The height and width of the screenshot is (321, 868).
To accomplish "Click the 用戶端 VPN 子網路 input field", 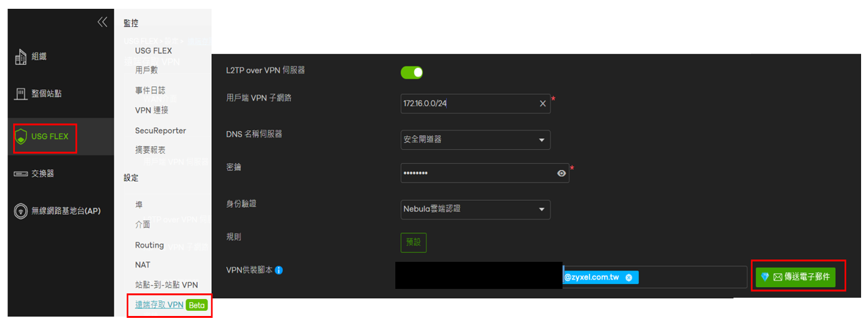I will click(475, 104).
